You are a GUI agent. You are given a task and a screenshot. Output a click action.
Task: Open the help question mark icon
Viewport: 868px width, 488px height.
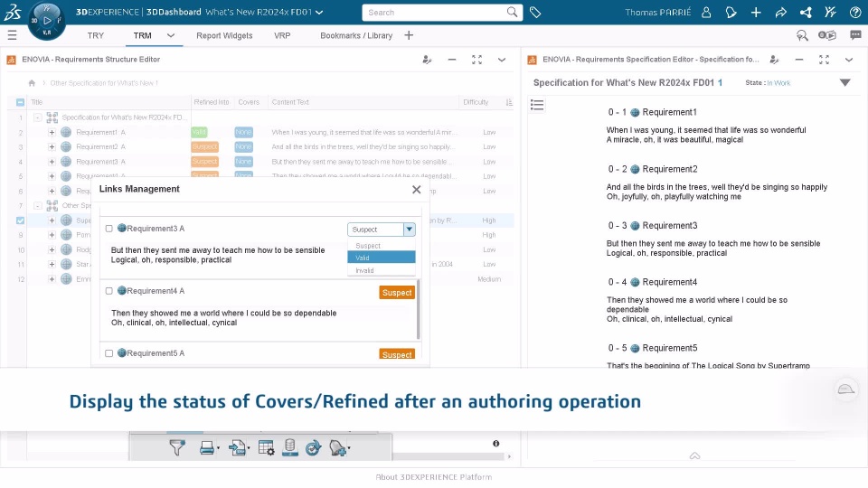855,12
